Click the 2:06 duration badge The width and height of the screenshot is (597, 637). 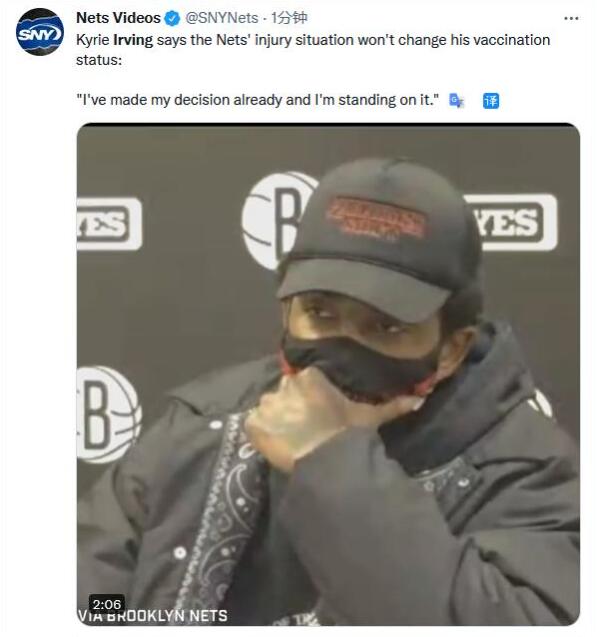click(x=107, y=604)
